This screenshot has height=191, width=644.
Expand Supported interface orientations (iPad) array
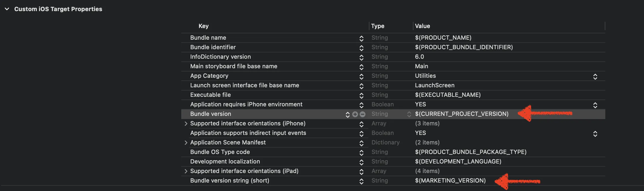[x=186, y=171]
